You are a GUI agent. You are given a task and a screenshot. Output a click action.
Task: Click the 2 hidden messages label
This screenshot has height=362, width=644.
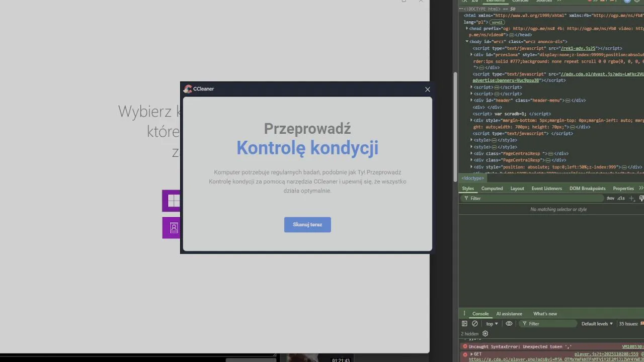[470, 334]
